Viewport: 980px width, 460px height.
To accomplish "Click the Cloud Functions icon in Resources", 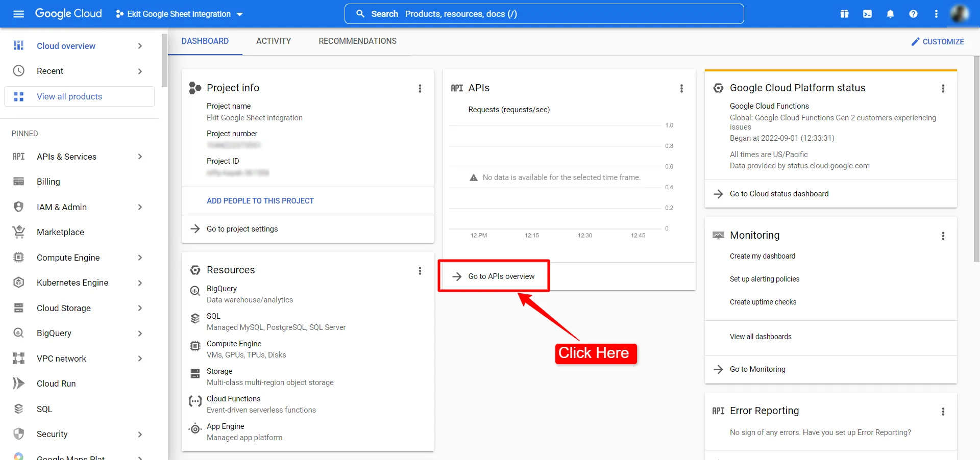I will coord(195,401).
